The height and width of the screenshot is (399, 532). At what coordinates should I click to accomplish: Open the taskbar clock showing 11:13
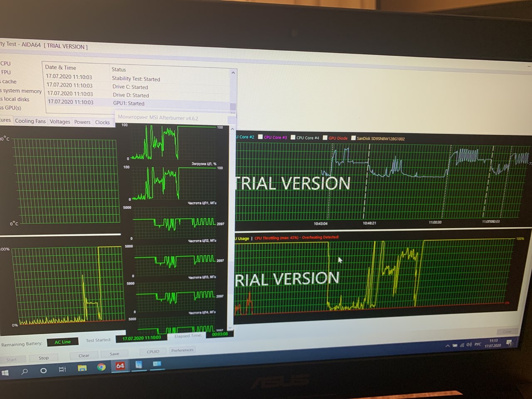(x=493, y=343)
